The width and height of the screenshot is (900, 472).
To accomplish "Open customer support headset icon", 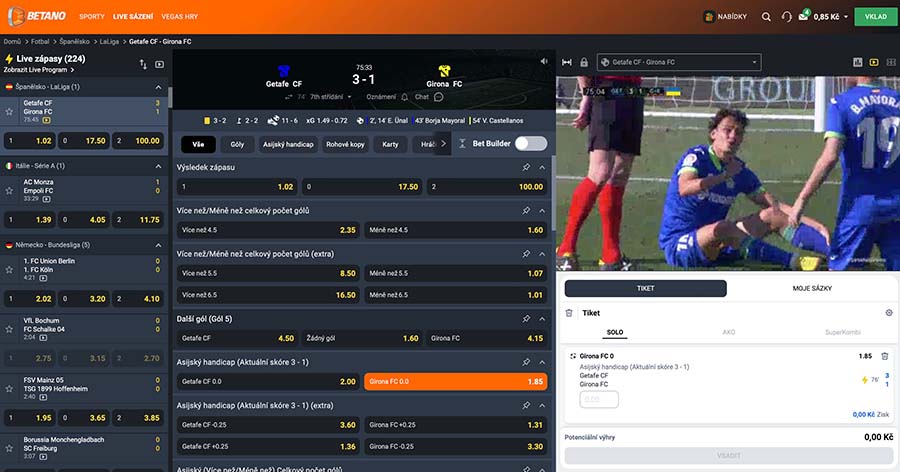I will point(786,17).
